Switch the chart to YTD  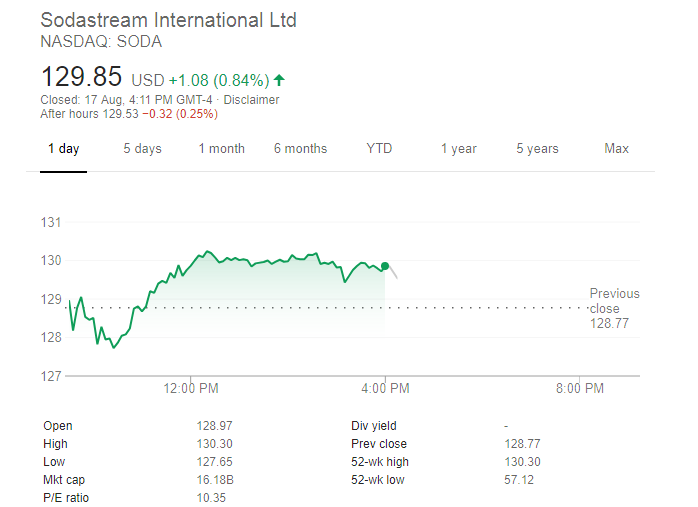click(379, 149)
